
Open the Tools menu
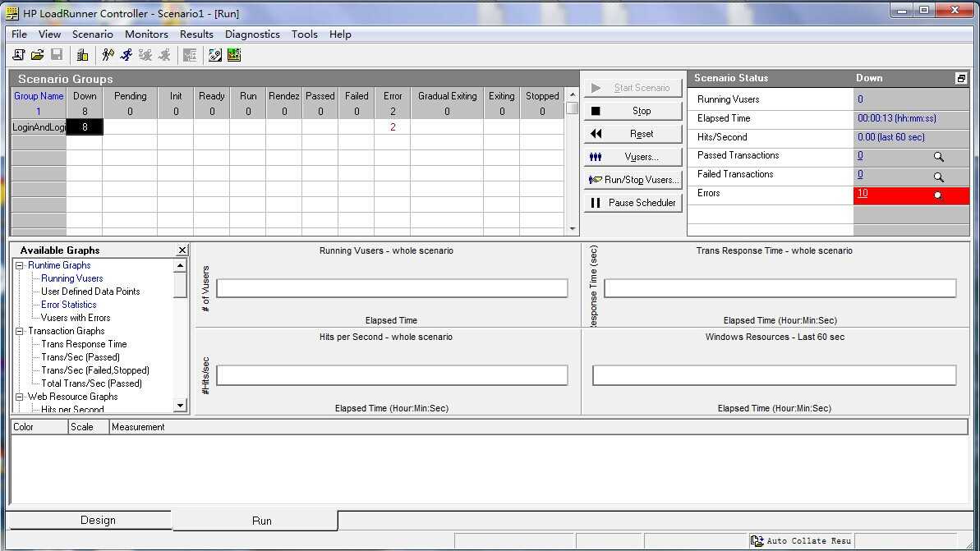tap(305, 34)
